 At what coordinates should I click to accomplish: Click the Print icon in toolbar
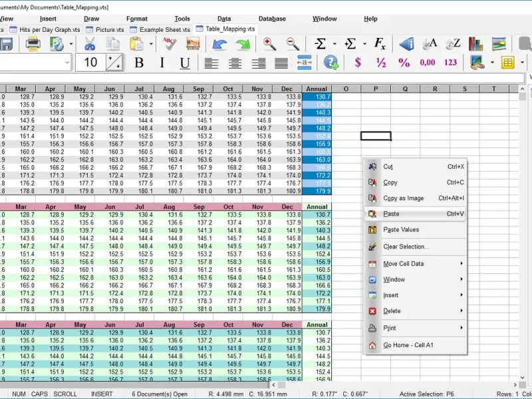pyautogui.click(x=33, y=44)
